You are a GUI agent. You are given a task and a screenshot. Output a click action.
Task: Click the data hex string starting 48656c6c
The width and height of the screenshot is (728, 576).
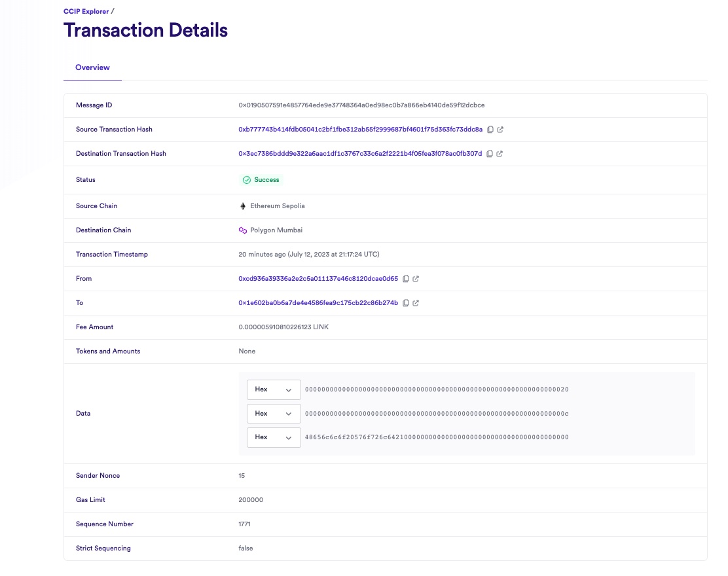point(437,437)
